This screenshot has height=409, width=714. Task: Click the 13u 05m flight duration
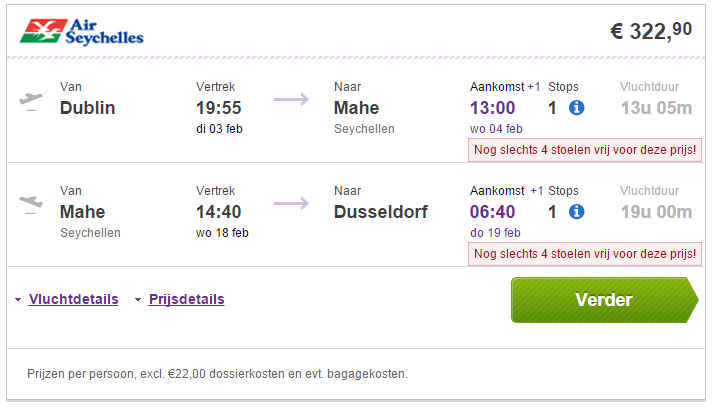pyautogui.click(x=657, y=108)
